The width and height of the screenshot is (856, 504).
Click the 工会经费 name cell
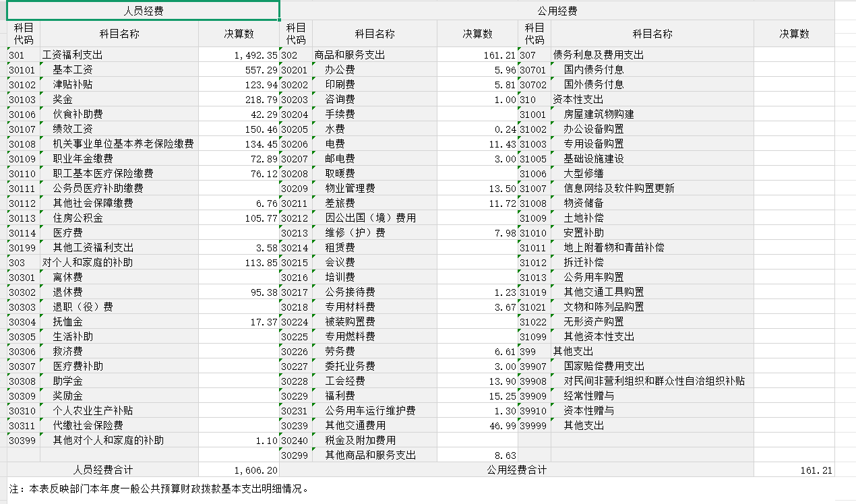375,381
